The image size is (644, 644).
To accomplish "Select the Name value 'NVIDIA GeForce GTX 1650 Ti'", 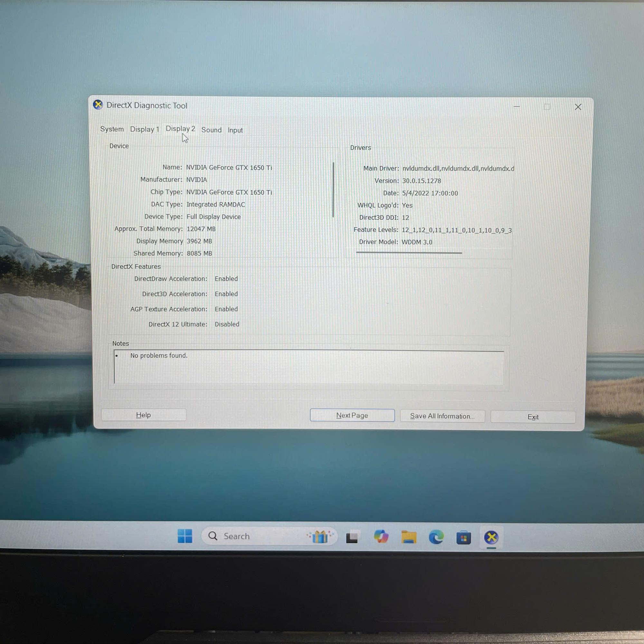I will (229, 168).
